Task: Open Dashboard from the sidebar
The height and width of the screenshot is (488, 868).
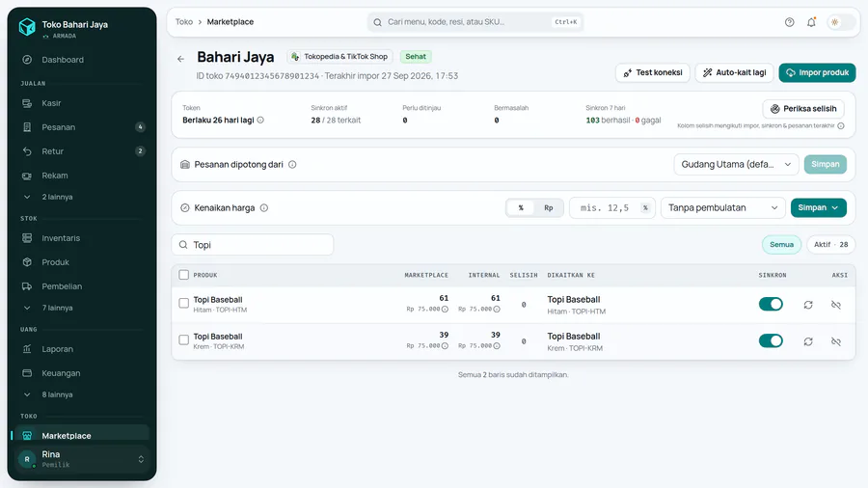Action: click(x=81, y=60)
